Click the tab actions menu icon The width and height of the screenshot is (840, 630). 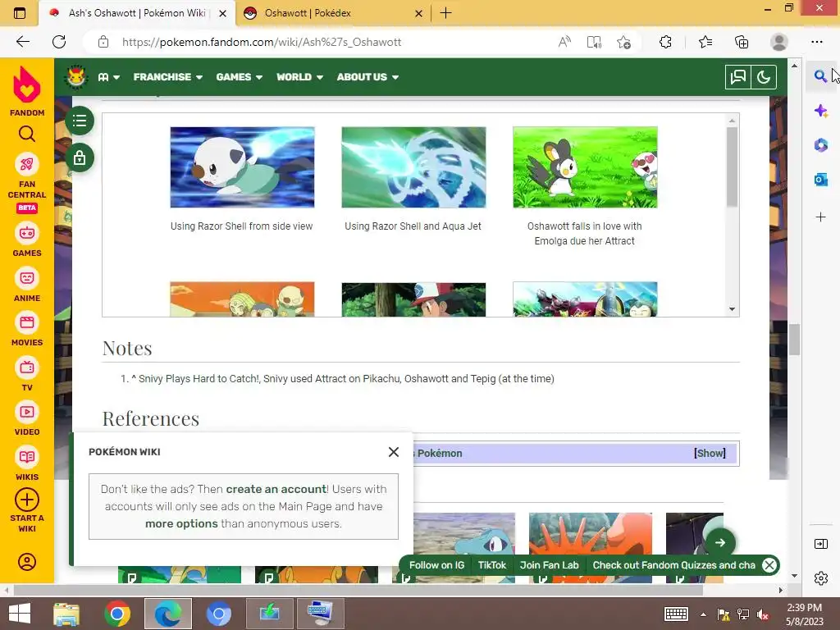tap(20, 13)
